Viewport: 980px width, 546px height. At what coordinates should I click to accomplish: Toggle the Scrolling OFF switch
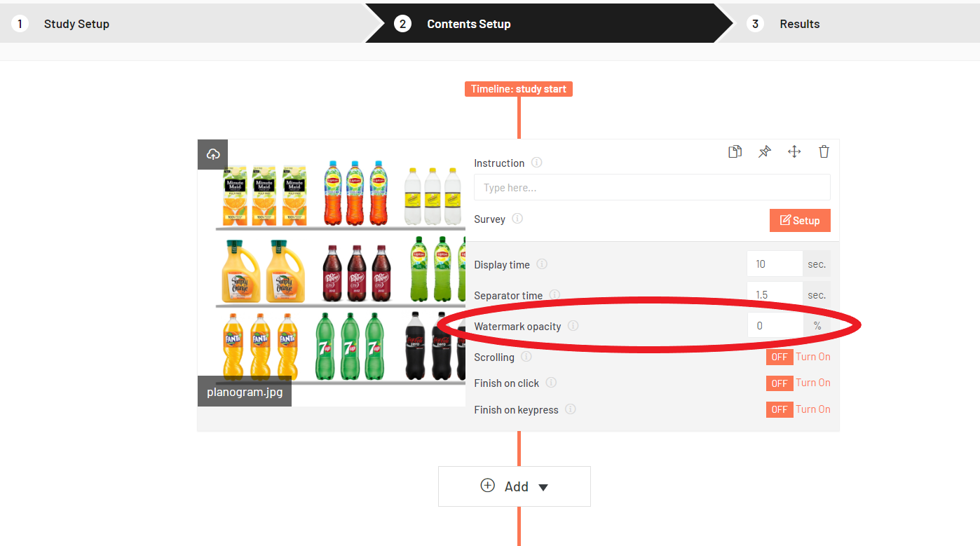780,357
